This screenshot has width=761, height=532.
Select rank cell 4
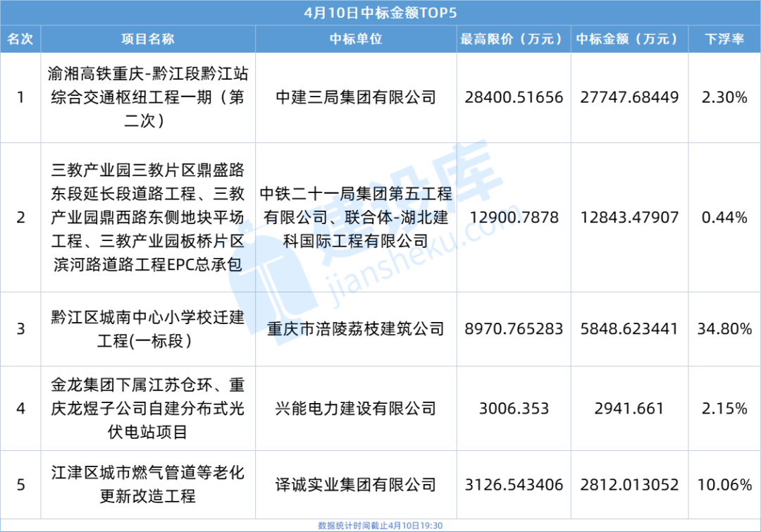point(20,408)
